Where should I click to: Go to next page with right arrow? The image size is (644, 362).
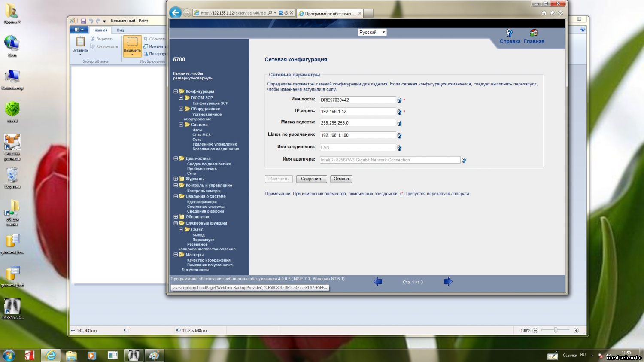pyautogui.click(x=448, y=282)
